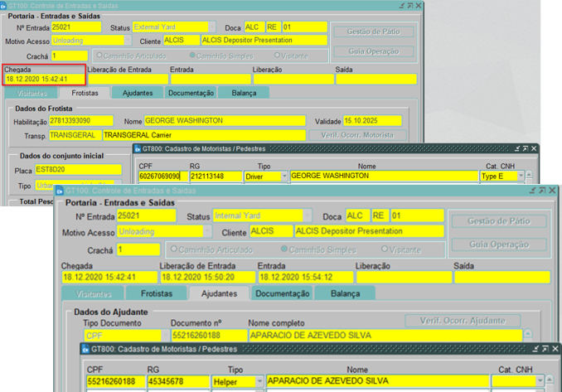
Task: Click Gestão de Pátio button in lower window
Action: pos(498,221)
